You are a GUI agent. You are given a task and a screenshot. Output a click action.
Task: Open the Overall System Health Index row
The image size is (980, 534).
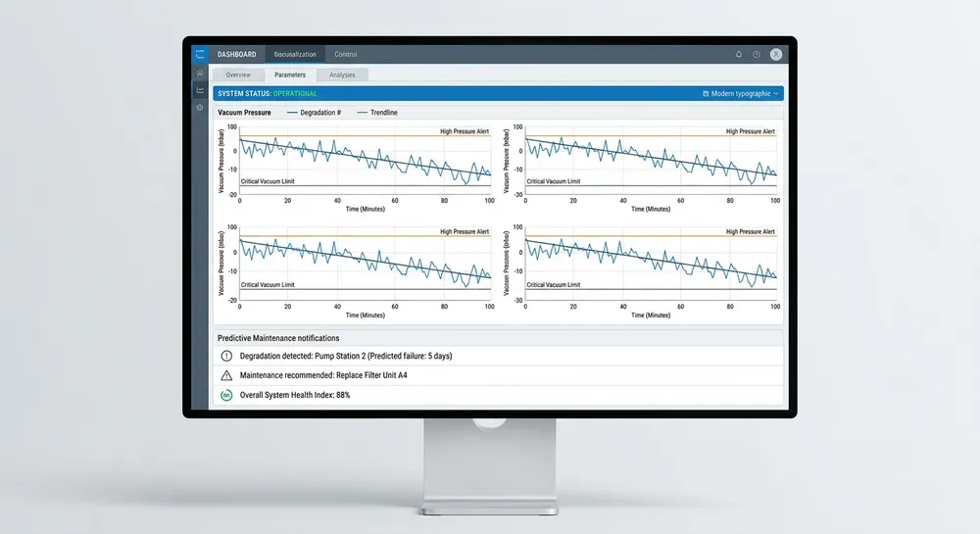(x=498, y=395)
